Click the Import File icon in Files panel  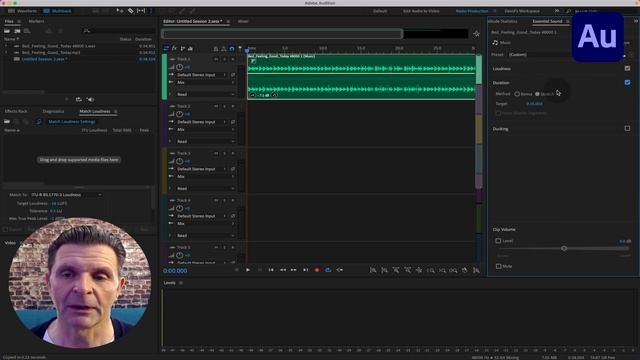(18, 31)
